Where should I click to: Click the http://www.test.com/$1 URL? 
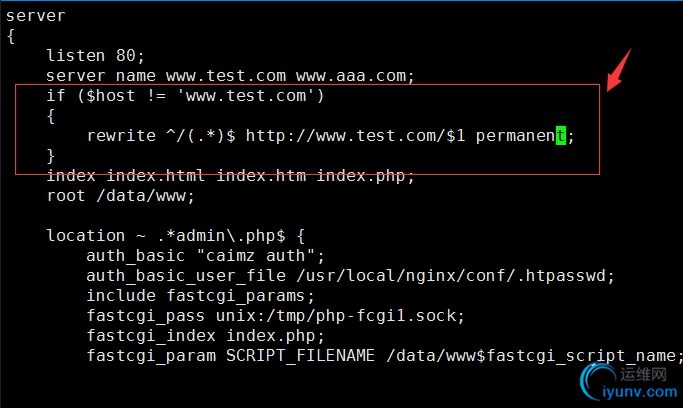click(355, 136)
